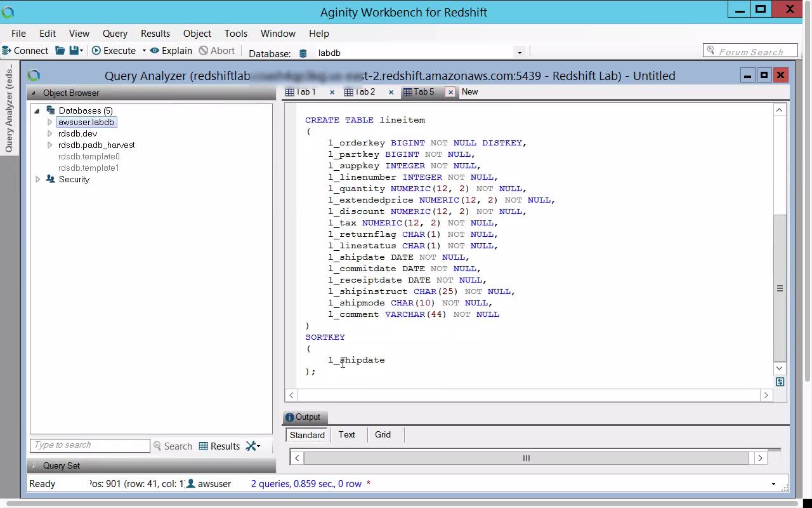Open the object browser tools wrench icon

(252, 446)
